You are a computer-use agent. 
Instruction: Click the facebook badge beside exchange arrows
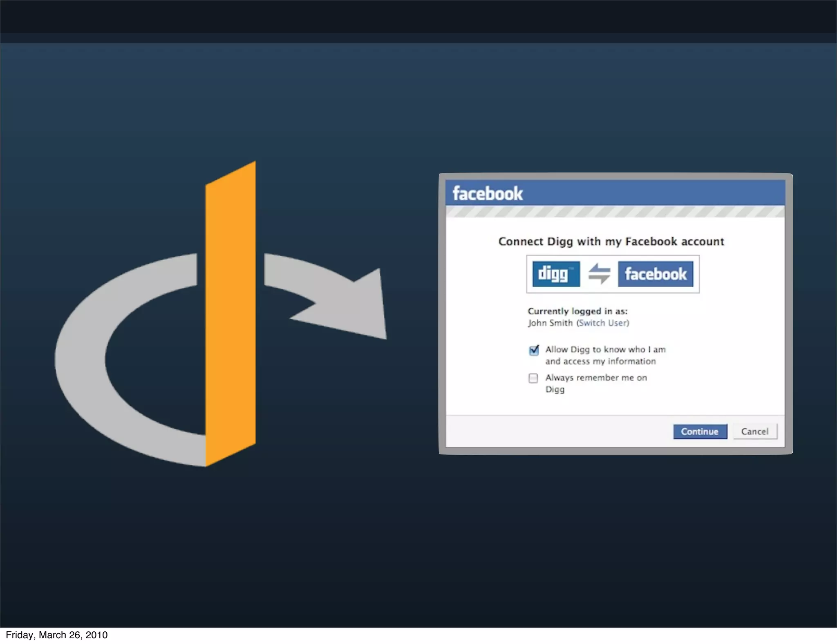(656, 274)
